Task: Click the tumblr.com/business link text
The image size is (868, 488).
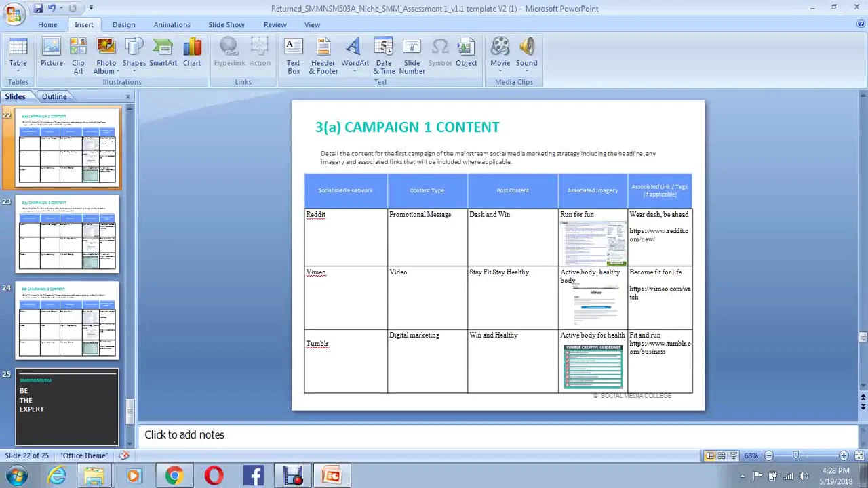Action: (x=660, y=348)
